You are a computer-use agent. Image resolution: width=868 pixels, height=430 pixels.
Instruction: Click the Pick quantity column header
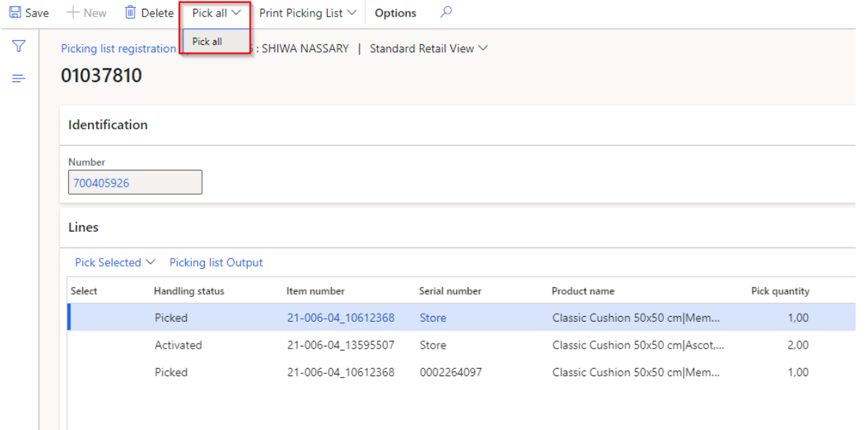[x=779, y=291]
